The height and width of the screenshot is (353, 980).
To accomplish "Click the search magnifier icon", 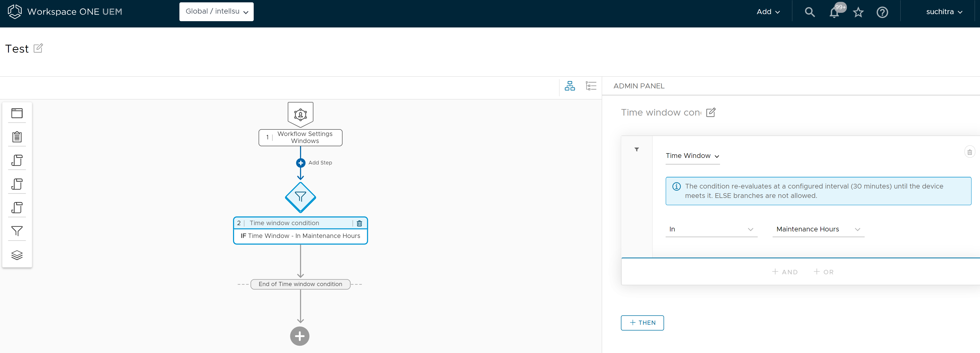I will [x=809, y=12].
